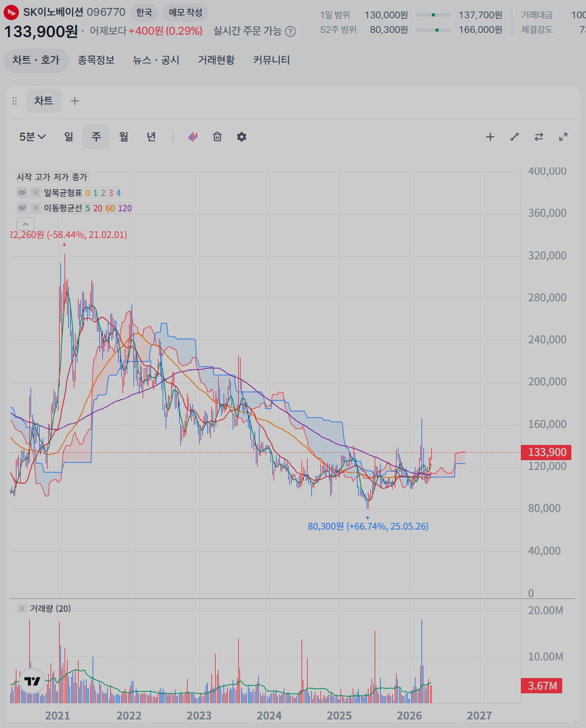Select the 년 yearly timeframe

[151, 137]
